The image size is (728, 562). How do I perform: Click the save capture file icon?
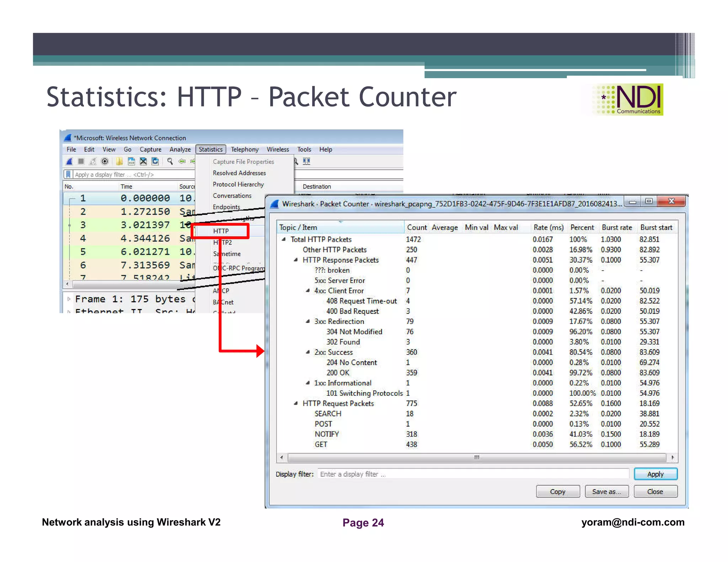click(x=132, y=161)
